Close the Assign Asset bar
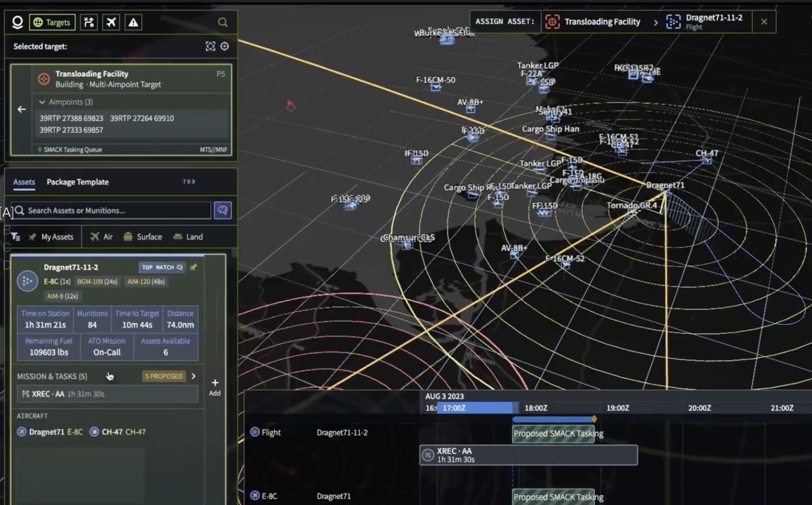Image resolution: width=812 pixels, height=505 pixels. 764,22
